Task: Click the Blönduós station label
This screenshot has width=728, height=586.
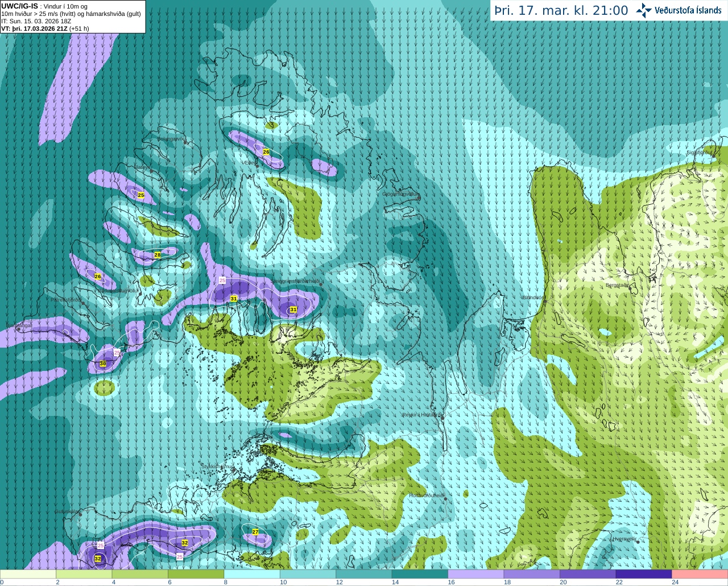Action: point(533,298)
